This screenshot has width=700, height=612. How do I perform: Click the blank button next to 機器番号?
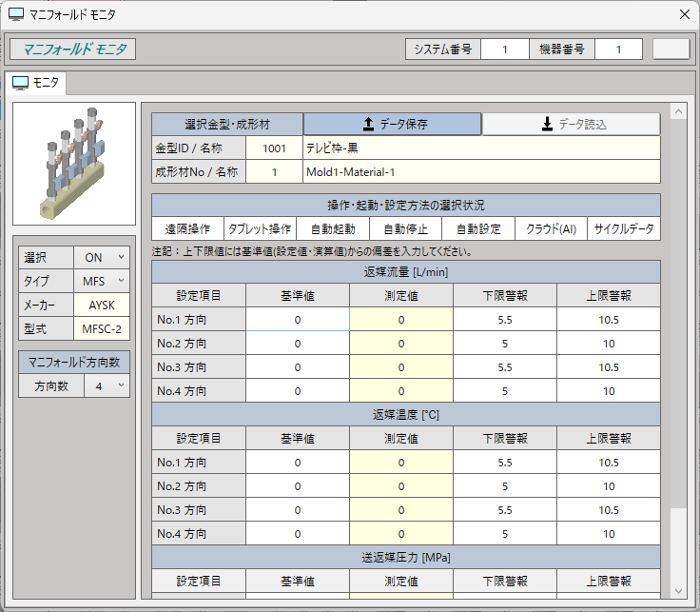pyautogui.click(x=671, y=49)
